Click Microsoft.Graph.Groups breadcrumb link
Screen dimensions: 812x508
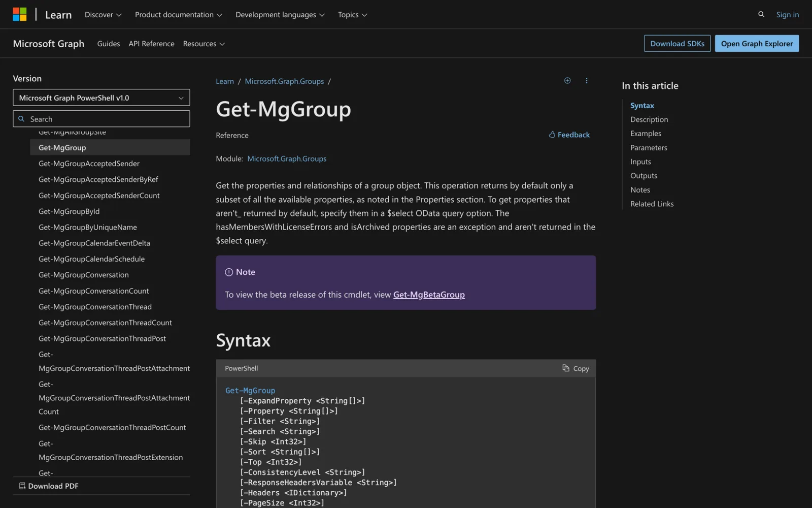point(284,81)
